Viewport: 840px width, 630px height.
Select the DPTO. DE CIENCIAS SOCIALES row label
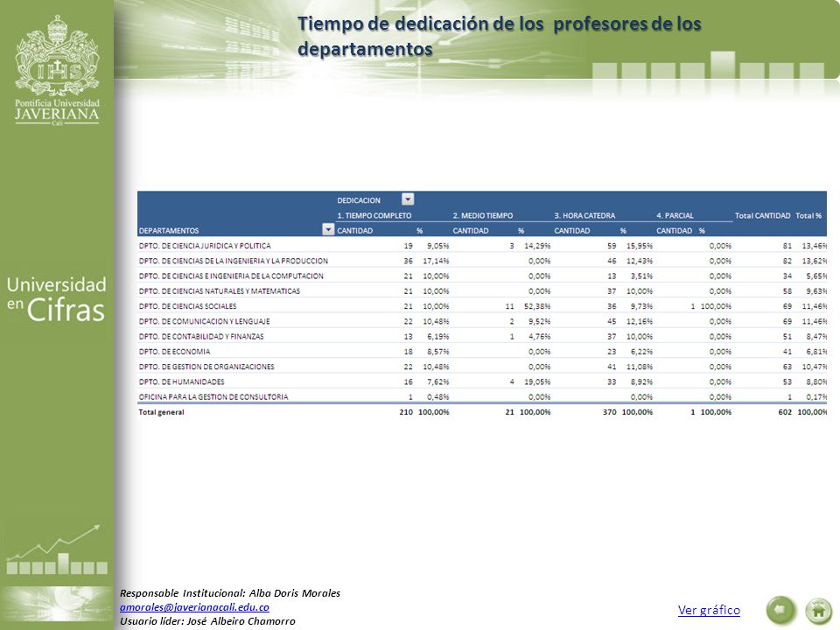187,306
